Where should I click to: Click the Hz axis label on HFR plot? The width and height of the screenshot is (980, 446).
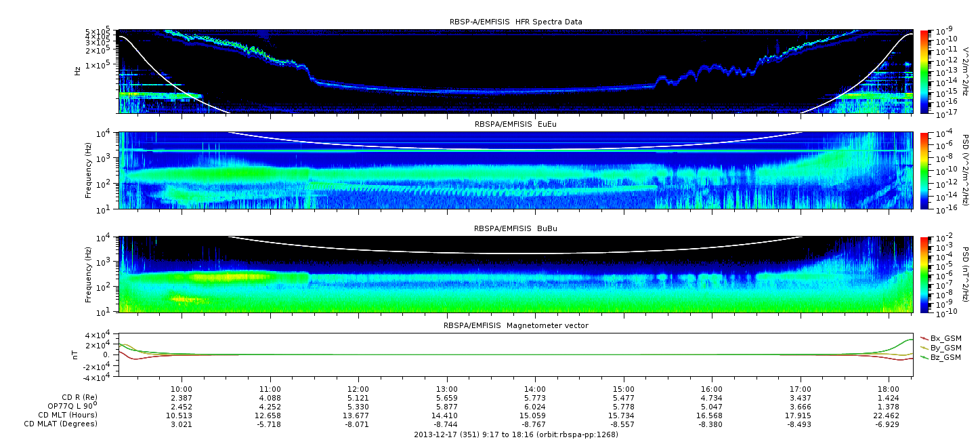click(77, 70)
